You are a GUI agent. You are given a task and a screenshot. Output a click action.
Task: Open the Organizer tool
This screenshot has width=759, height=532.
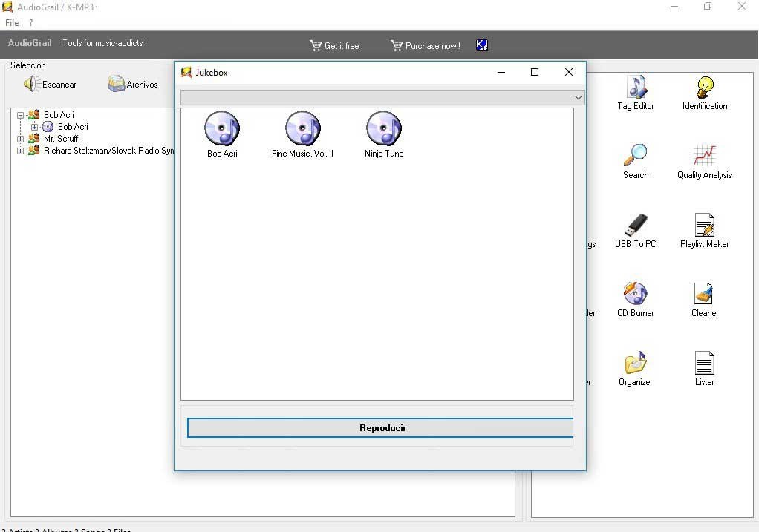click(x=636, y=364)
